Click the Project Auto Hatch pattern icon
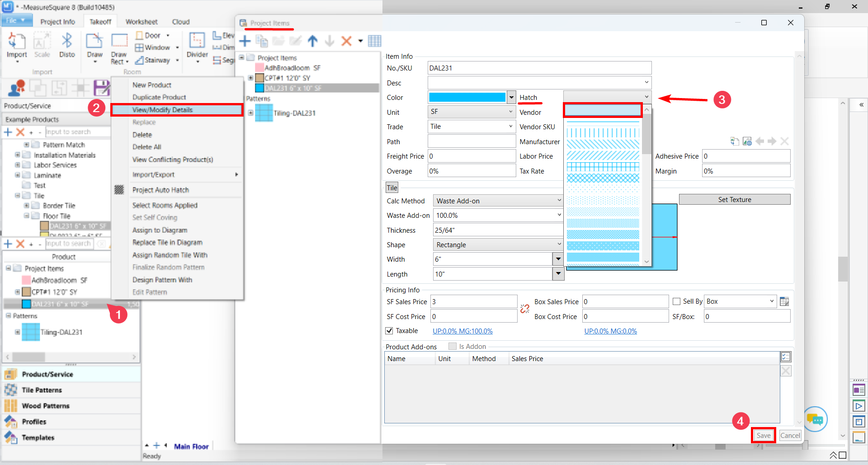Image resolution: width=868 pixels, height=465 pixels. (119, 190)
